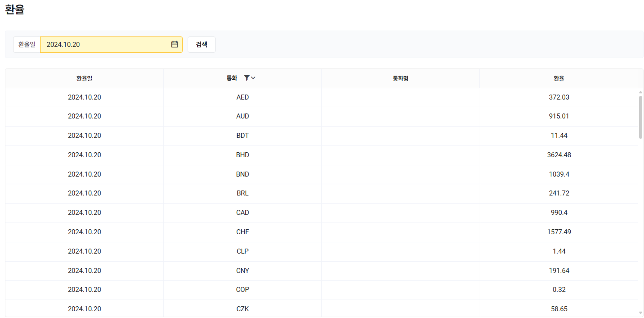This screenshot has width=644, height=318.
Task: Click the 환율일 column header
Action: pos(84,78)
